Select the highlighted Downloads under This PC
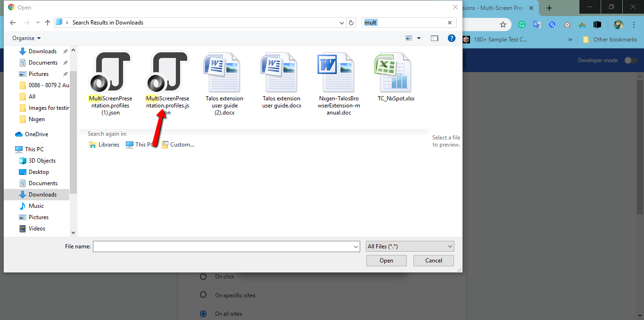This screenshot has width=644, height=320. pyautogui.click(x=37, y=195)
